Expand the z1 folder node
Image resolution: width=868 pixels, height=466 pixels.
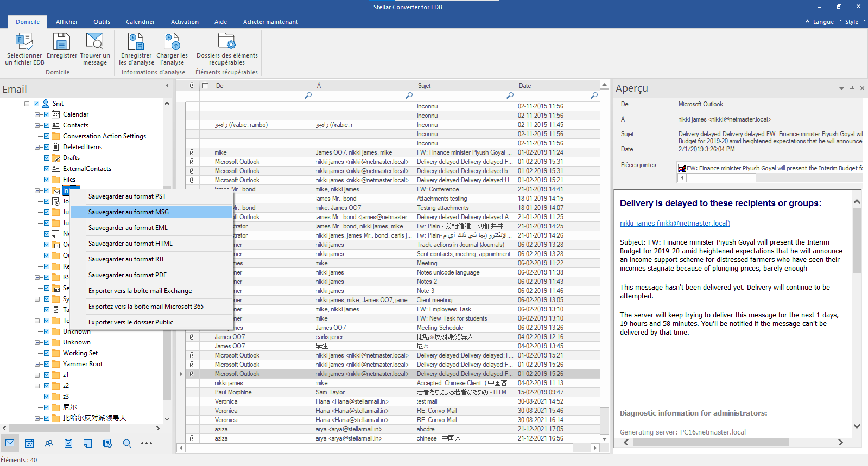[x=37, y=375]
